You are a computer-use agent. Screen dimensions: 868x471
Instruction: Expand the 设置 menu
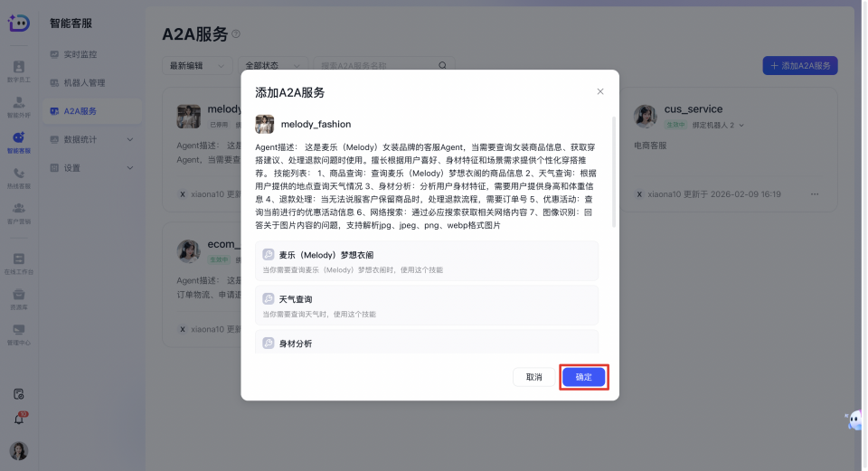(x=91, y=167)
